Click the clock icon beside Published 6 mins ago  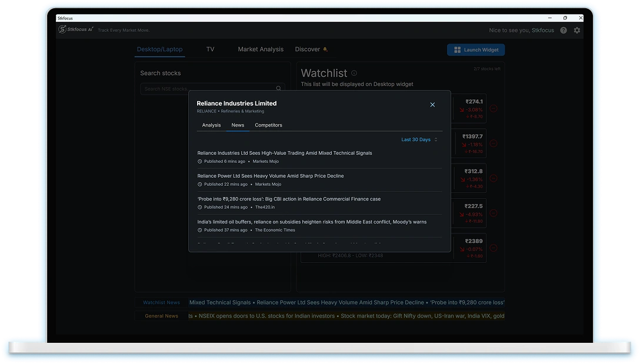pyautogui.click(x=199, y=162)
